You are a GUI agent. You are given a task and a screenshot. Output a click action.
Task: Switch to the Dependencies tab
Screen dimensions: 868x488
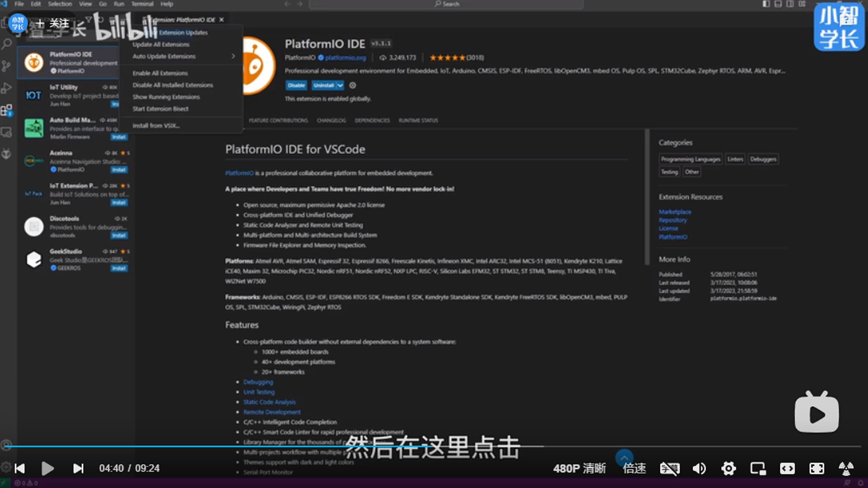click(x=372, y=121)
